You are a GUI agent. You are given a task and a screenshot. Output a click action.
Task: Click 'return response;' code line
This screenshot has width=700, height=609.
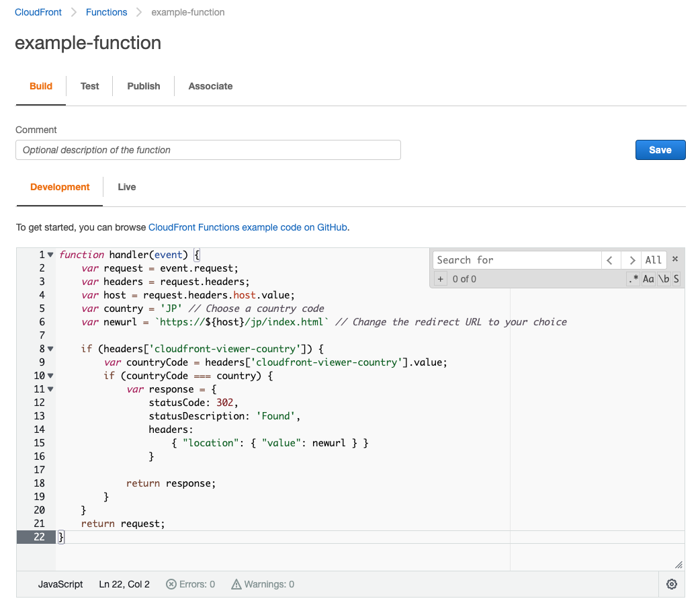[x=171, y=483]
